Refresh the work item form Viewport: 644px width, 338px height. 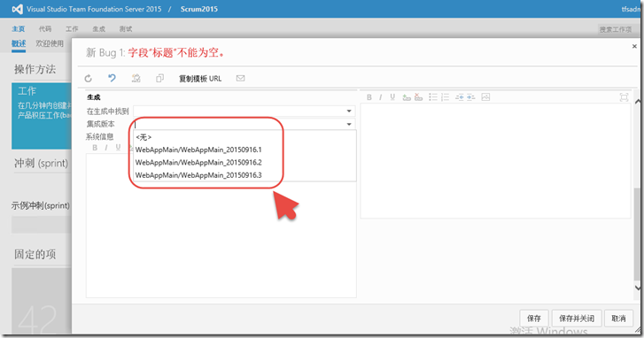click(88, 79)
